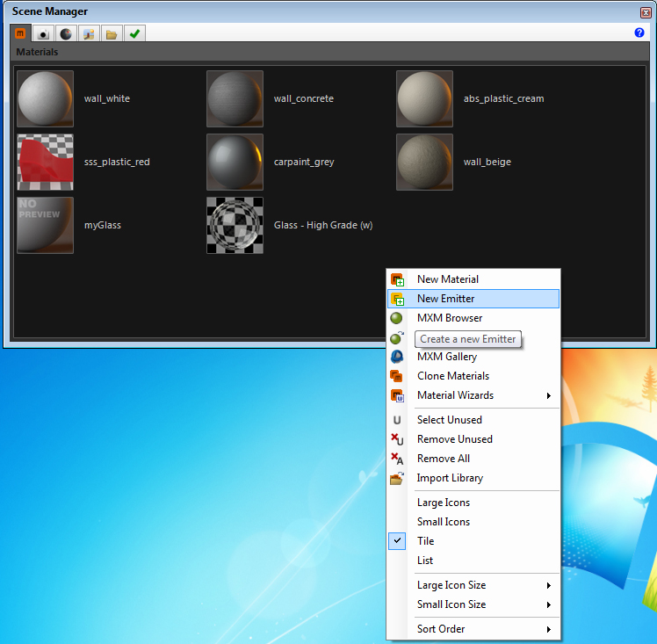The width and height of the screenshot is (657, 644).
Task: Uncheck the Tile view checkmark
Action: tap(397, 541)
